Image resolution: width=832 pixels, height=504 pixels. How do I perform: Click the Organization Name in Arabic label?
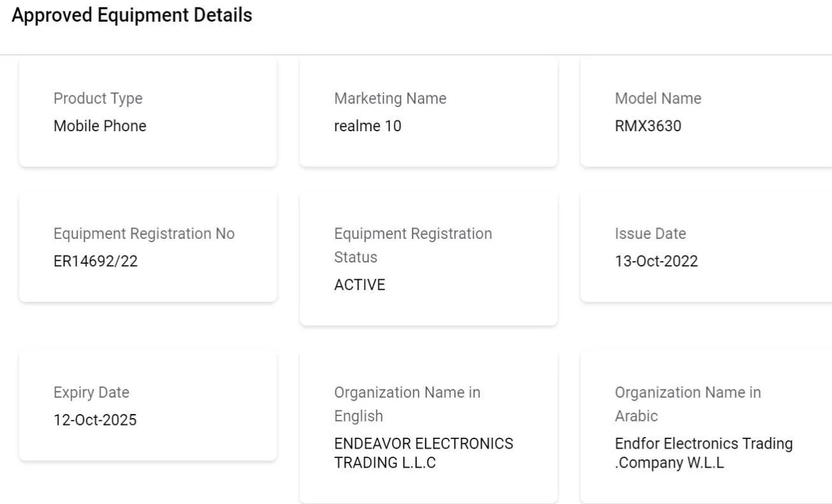click(687, 404)
